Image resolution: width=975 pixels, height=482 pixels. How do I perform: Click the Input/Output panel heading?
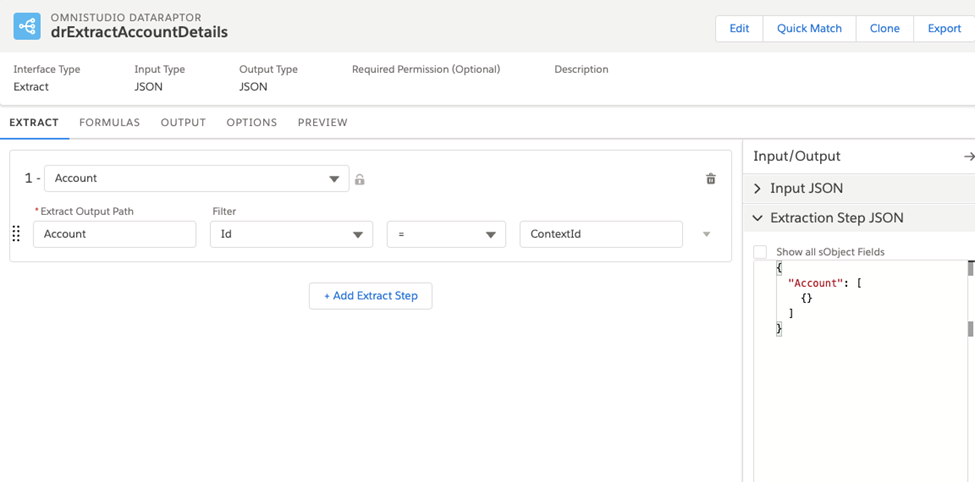click(x=797, y=156)
